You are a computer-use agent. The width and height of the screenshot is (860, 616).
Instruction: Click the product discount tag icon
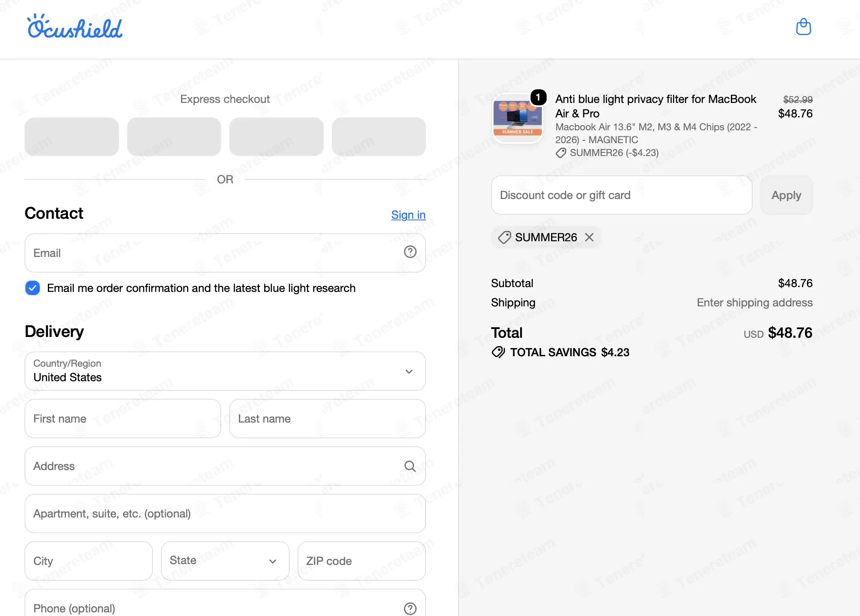(561, 153)
